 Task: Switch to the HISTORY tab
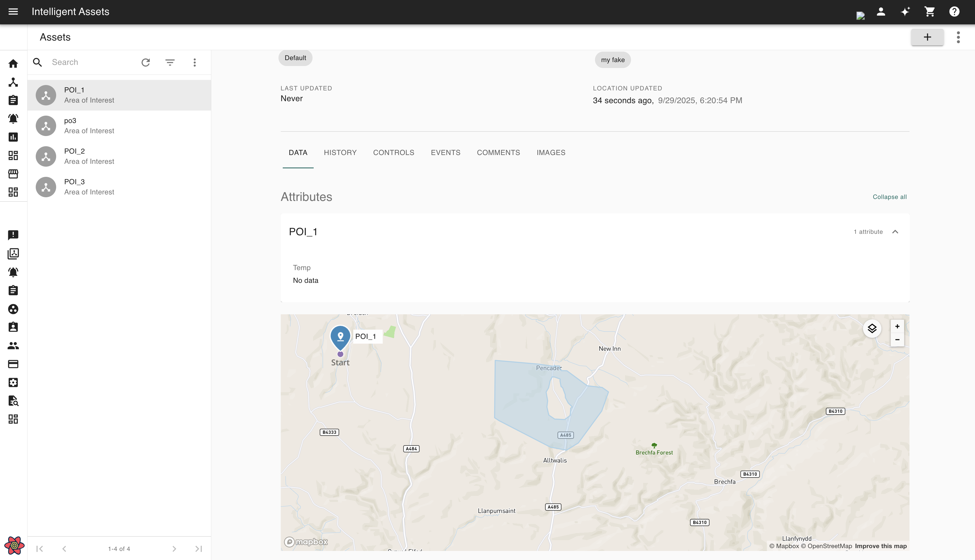pyautogui.click(x=340, y=153)
